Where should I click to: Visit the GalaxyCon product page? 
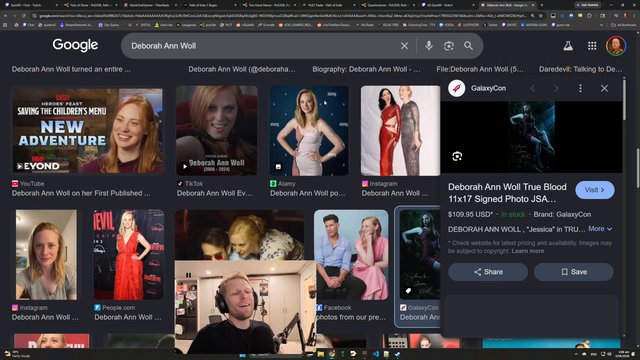[594, 190]
